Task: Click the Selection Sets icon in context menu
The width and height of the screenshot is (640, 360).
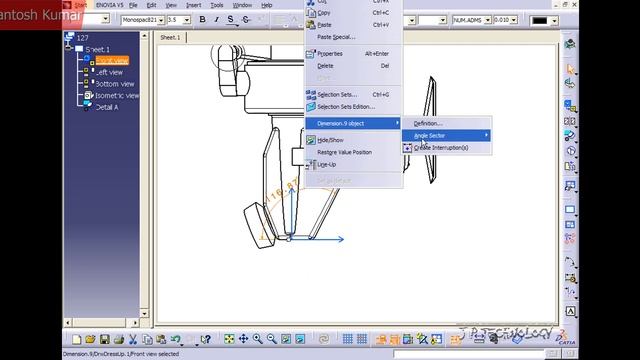Action: click(311, 95)
